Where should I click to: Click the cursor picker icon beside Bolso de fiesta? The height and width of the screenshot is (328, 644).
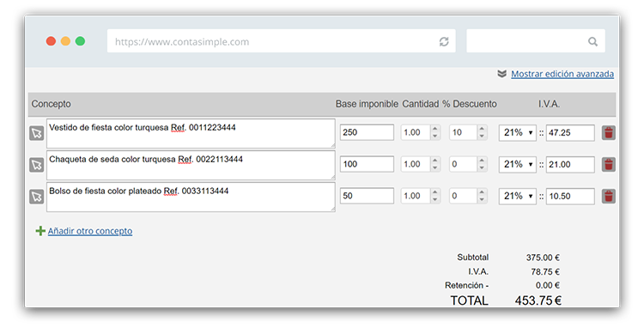(x=37, y=197)
